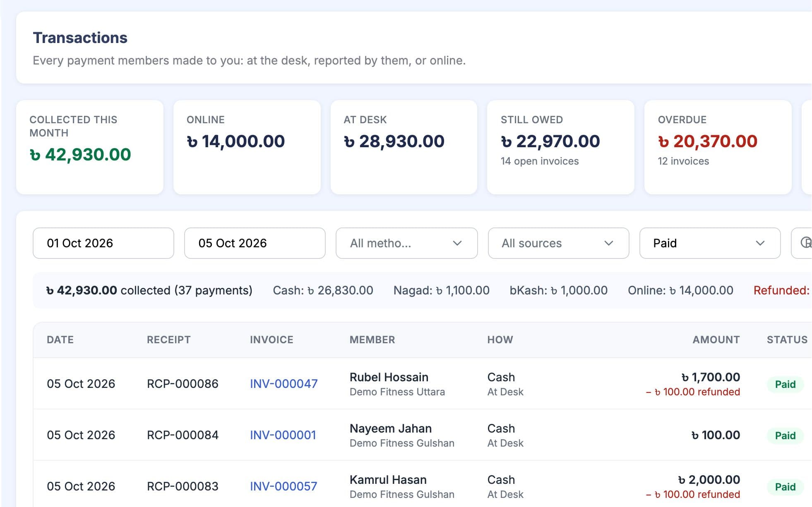Open the end date field 05 Oct 2026
812x507 pixels.
click(x=255, y=243)
